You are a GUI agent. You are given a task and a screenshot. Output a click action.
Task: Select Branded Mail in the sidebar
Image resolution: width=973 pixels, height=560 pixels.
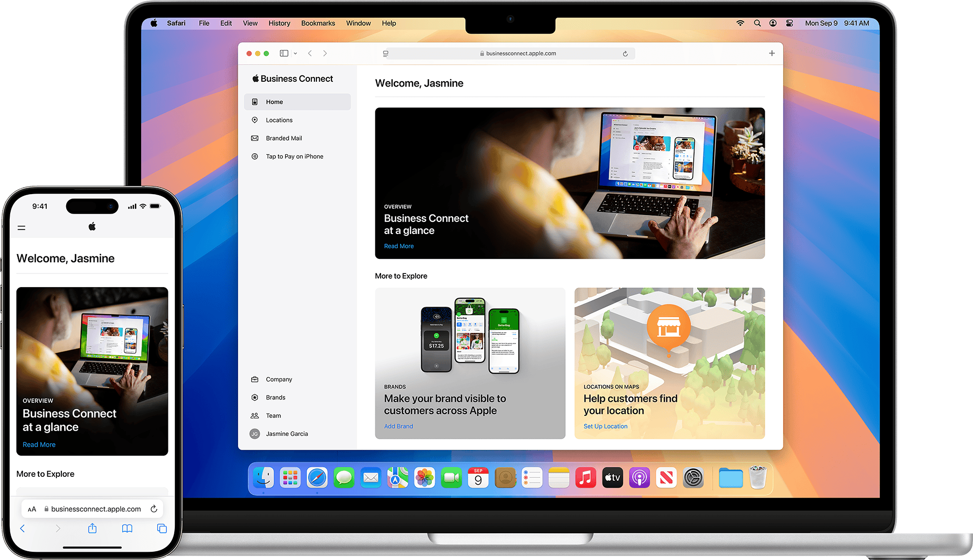click(x=284, y=138)
